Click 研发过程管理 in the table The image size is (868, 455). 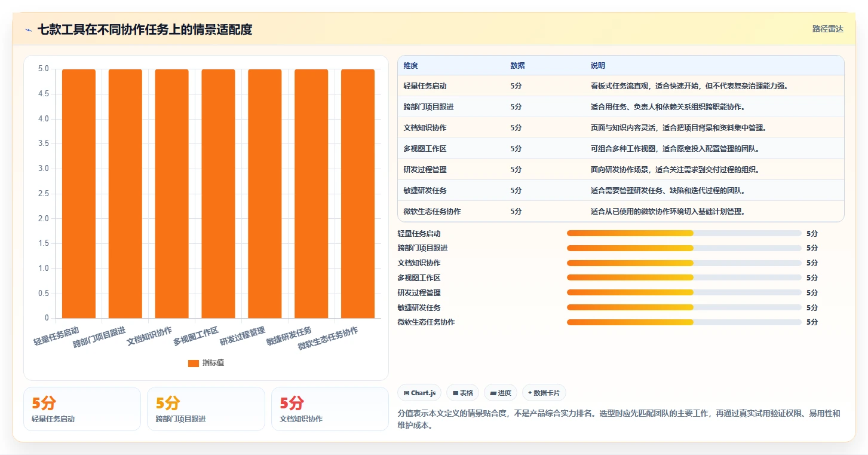tap(425, 170)
